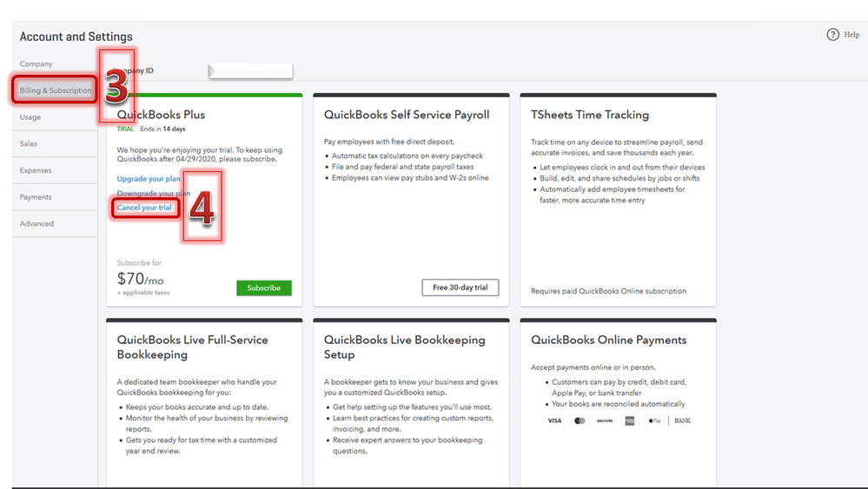Click 'Build, edit, and share schedules' bullet
This screenshot has height=489, width=868.
click(x=620, y=178)
